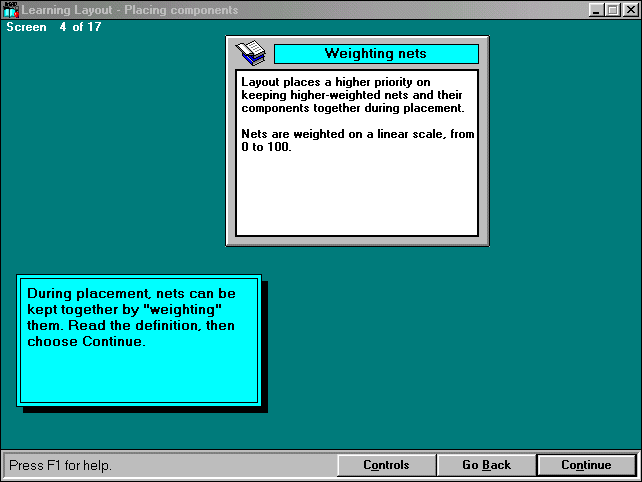Click empty teal background right of the cyan box
Image resolution: width=642 pixels, height=482 pixels.
pos(450,340)
